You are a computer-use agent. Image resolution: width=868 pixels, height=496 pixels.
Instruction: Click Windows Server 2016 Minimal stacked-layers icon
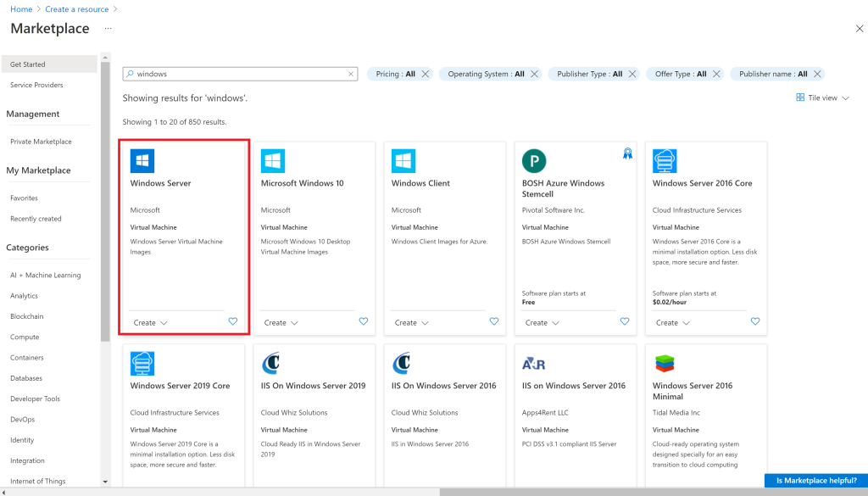click(665, 364)
